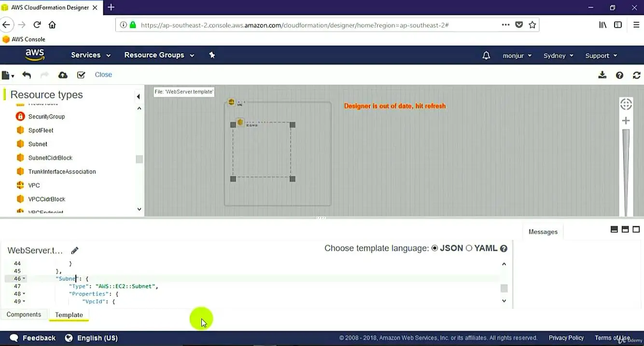This screenshot has width=644, height=346.
Task: Click the Subnet icon inside canvas VPC
Action: 240,122
